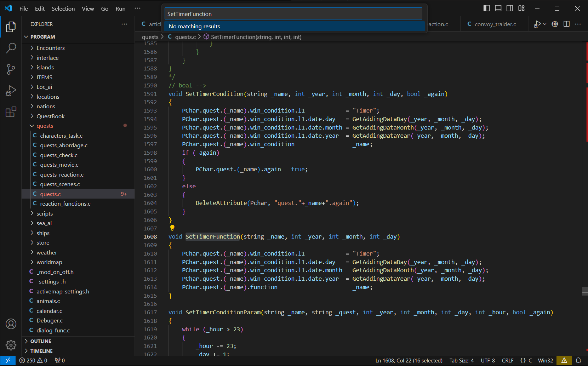Open the Source Control view
588x366 pixels.
pos(11,69)
